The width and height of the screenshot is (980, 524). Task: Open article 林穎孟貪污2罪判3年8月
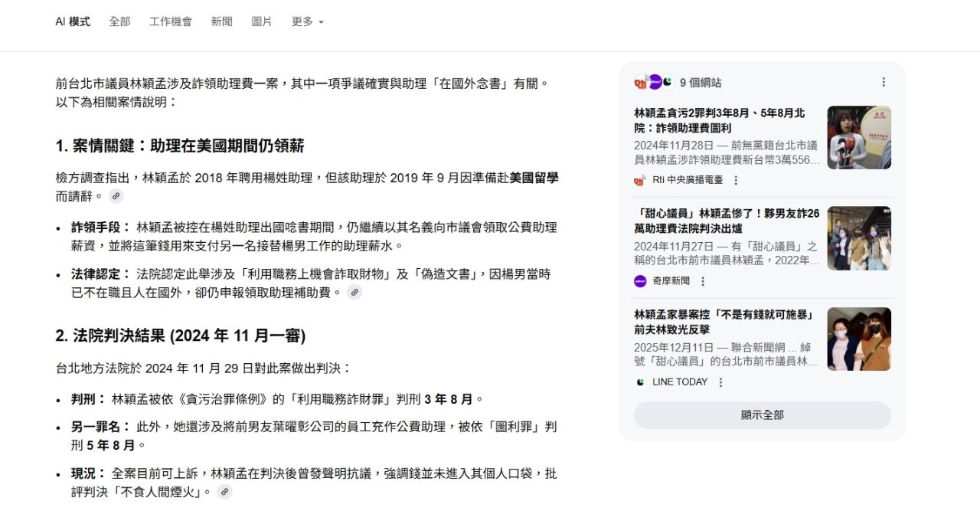click(x=719, y=120)
